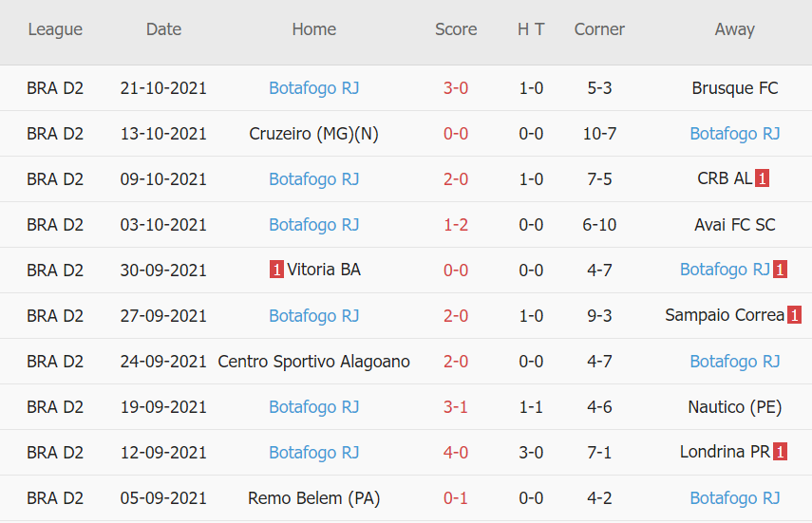Open the 0-1 score of Remo Belem match
Screen dimensions: 812x523
tap(456, 497)
